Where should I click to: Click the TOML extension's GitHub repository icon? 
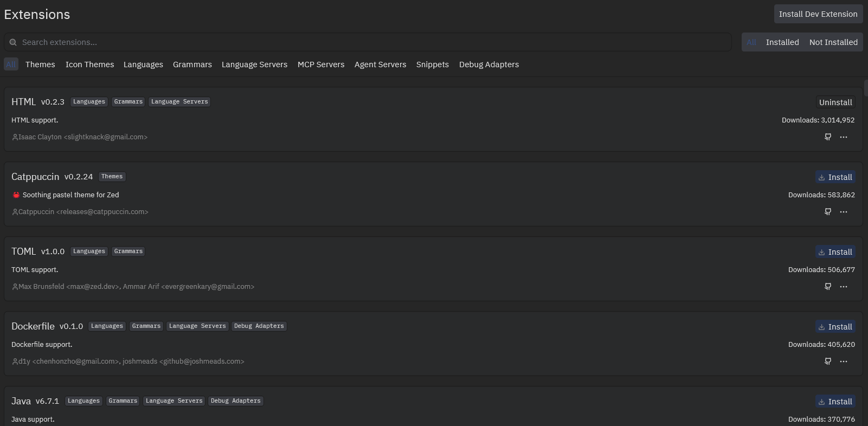[828, 287]
